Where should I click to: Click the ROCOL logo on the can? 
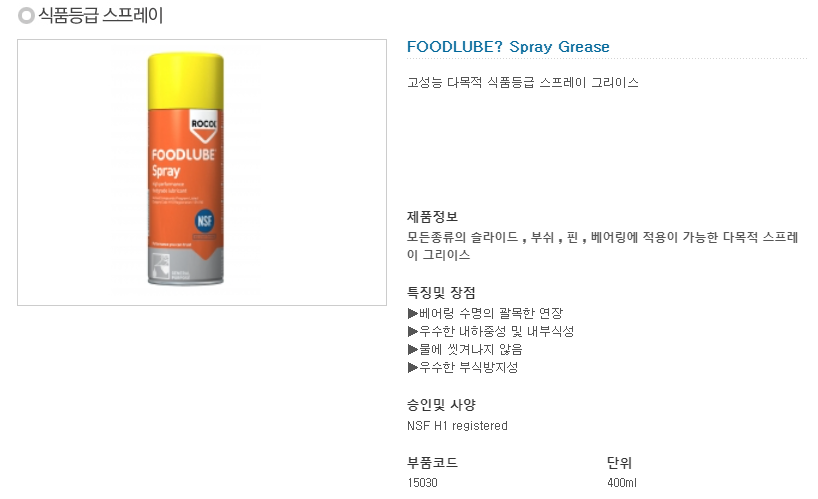[x=203, y=126]
